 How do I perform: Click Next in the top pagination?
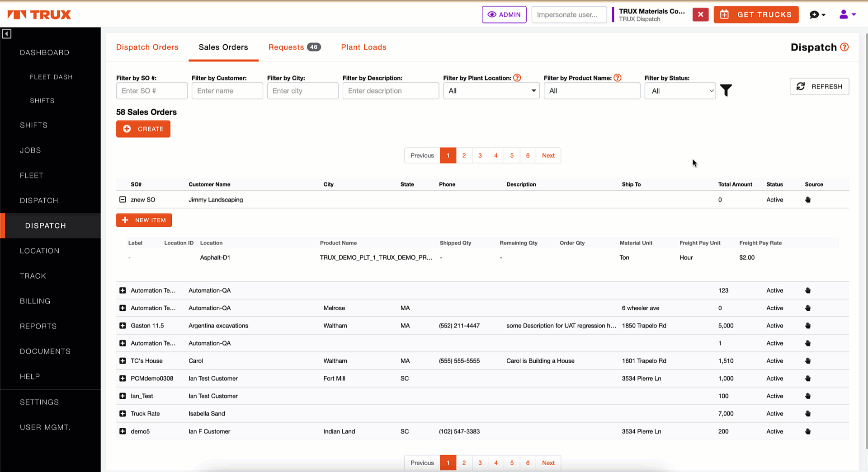coord(548,155)
